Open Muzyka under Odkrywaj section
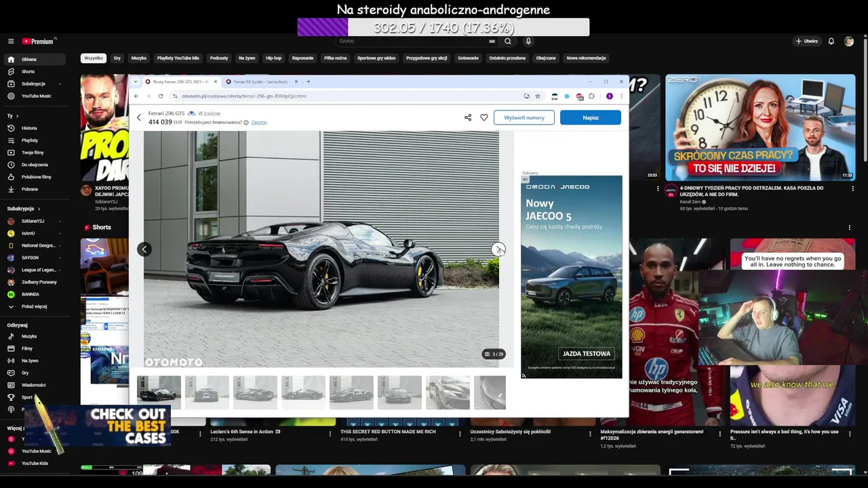The width and height of the screenshot is (868, 488). 35,336
